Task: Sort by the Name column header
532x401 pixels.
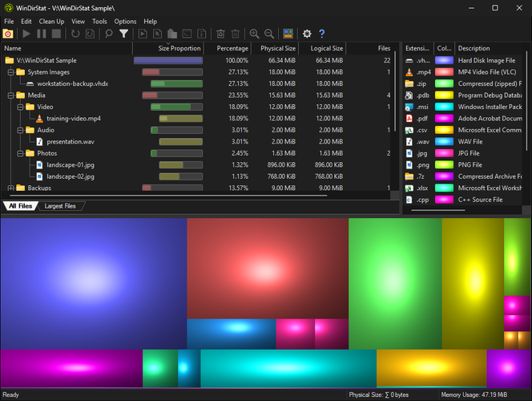Action: [66, 48]
